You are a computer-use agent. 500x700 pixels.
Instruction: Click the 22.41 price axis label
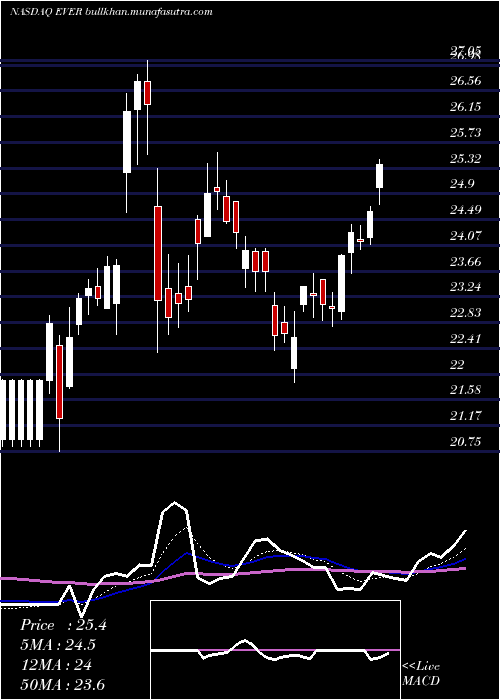[x=466, y=339]
